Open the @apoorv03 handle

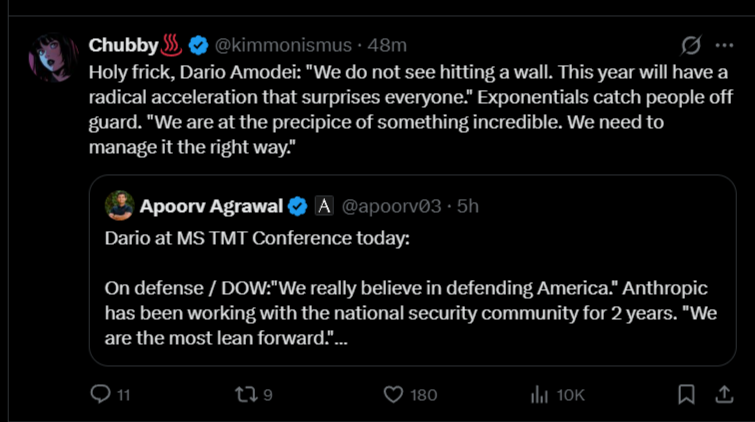click(x=391, y=206)
